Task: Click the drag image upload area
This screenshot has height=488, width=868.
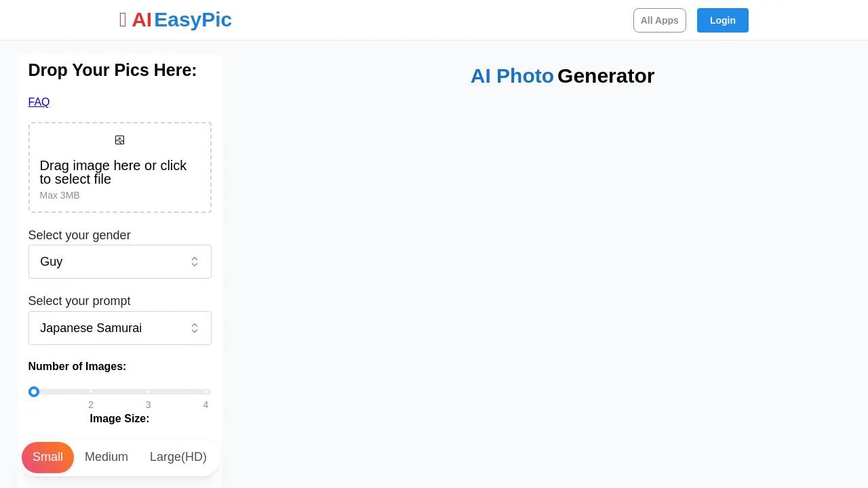Action: (119, 173)
